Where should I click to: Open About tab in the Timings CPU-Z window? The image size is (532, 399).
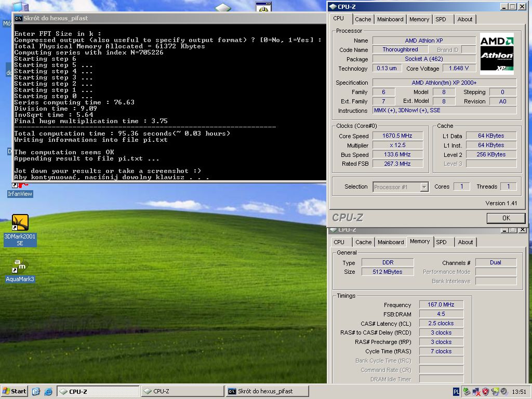tap(465, 242)
